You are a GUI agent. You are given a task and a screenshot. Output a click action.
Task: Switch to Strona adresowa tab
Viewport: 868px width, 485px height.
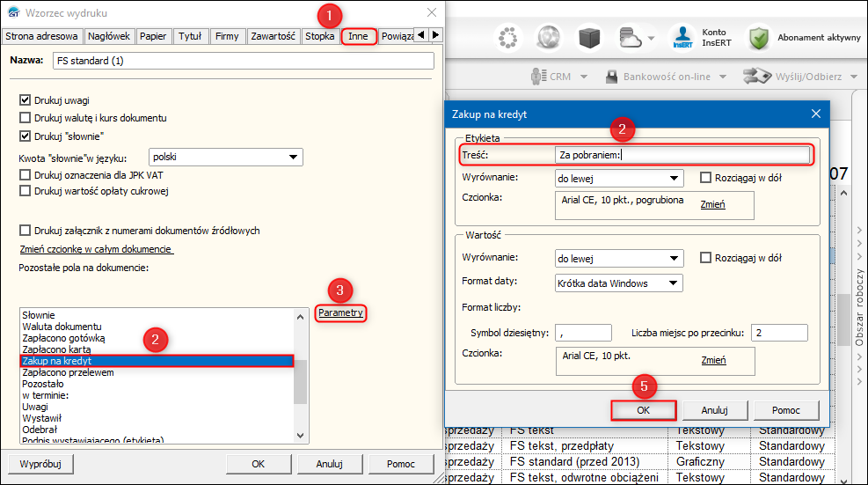pos(42,36)
